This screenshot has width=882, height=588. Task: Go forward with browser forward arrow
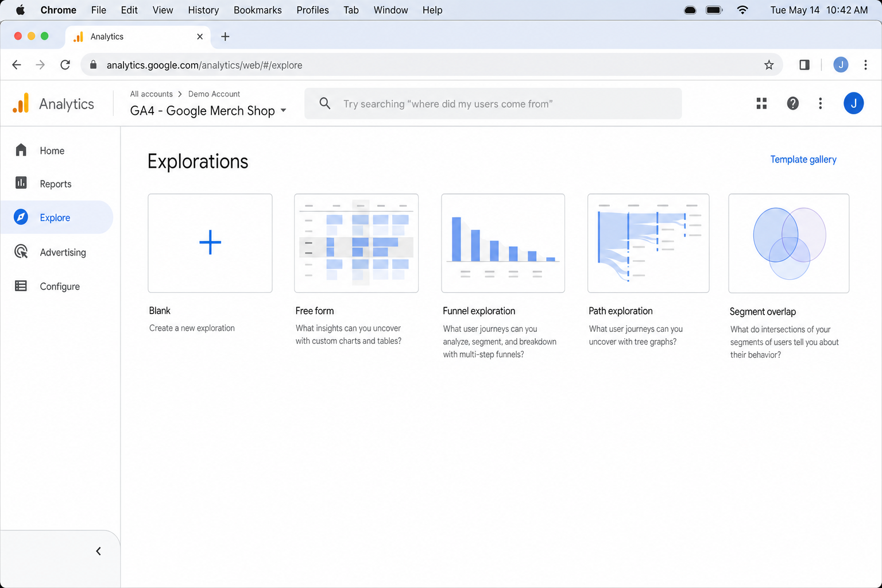(x=40, y=65)
